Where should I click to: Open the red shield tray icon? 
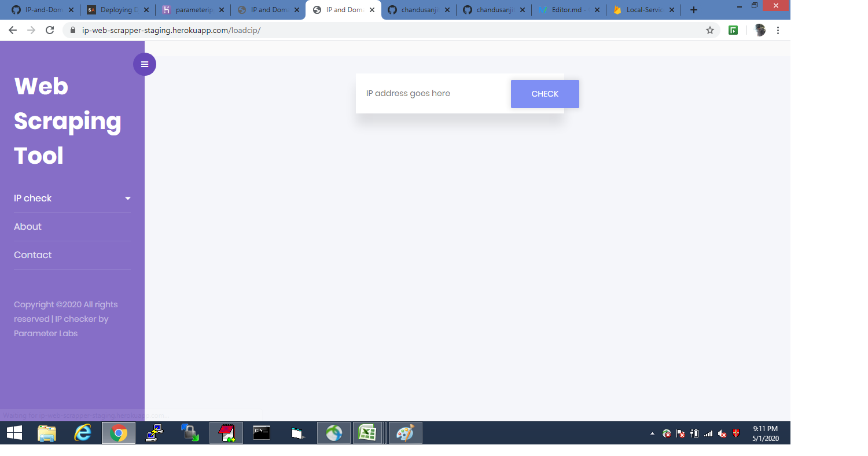(x=736, y=433)
